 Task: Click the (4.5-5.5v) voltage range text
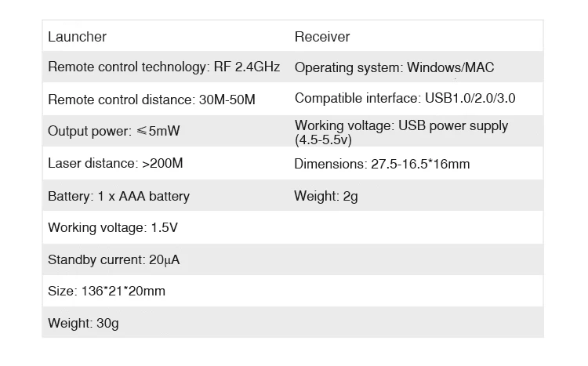pos(323,140)
